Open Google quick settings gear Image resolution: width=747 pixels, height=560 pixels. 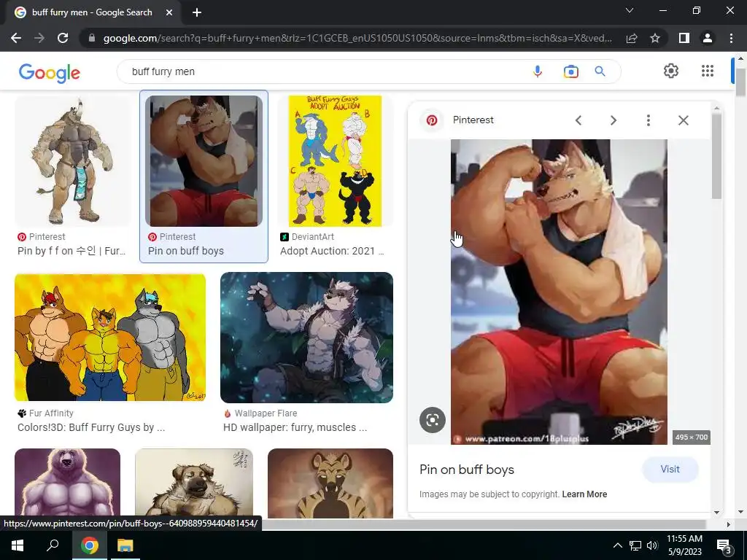671,71
